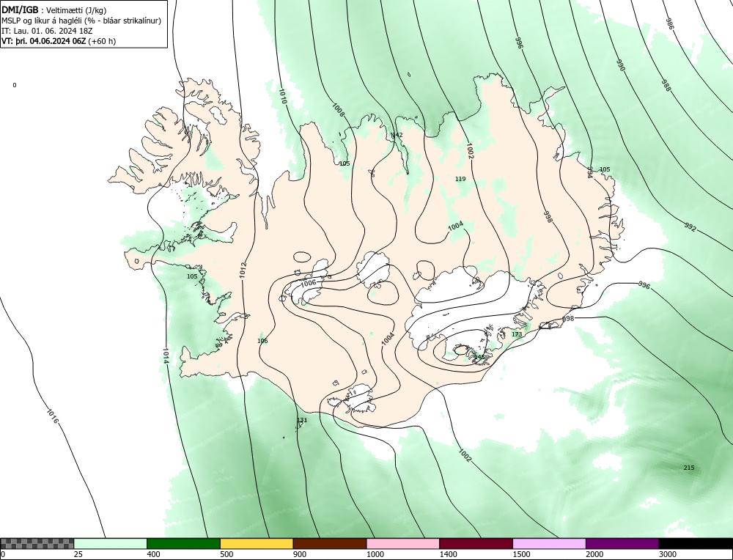733x560 pixels.
Task: Click the 'DMI/IGB : Veltimætti (J/kg)' title line
Action: point(54,10)
